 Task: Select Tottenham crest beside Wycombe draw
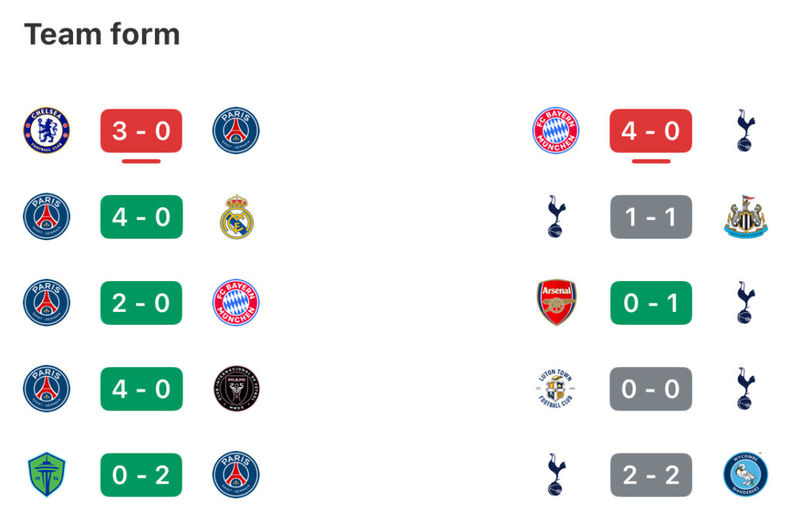[556, 475]
